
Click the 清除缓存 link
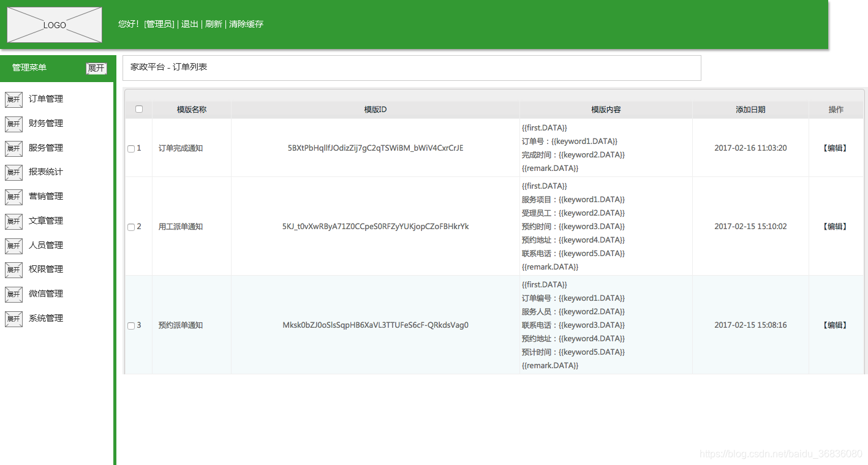click(x=246, y=24)
